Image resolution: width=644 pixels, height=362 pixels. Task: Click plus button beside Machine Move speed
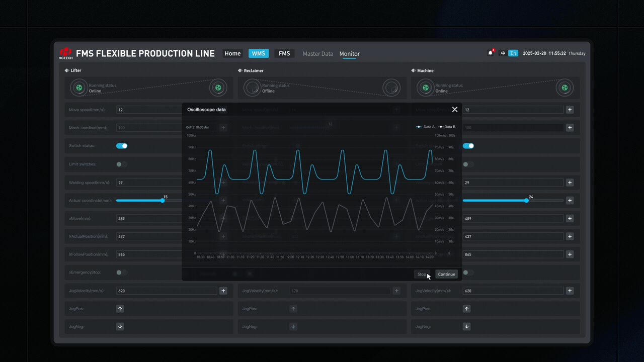tap(570, 110)
